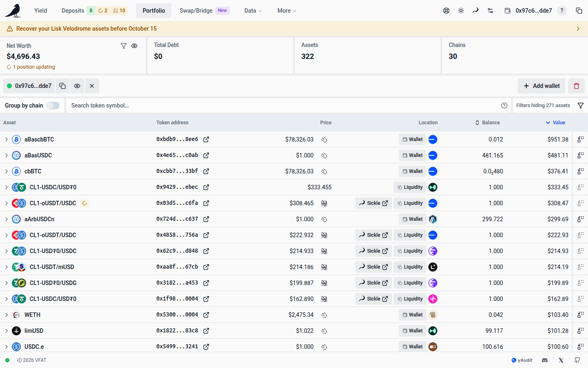Click the red trash delete wallets button

click(x=577, y=86)
